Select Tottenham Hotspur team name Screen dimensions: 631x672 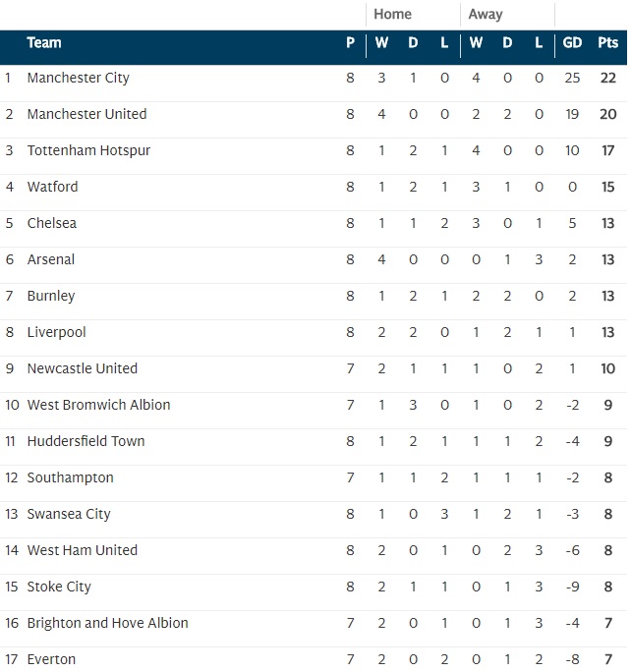[x=88, y=150]
